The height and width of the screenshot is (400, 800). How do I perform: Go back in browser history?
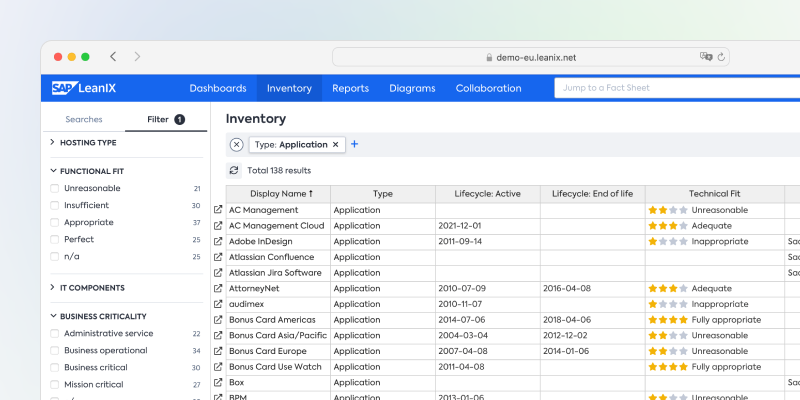113,57
